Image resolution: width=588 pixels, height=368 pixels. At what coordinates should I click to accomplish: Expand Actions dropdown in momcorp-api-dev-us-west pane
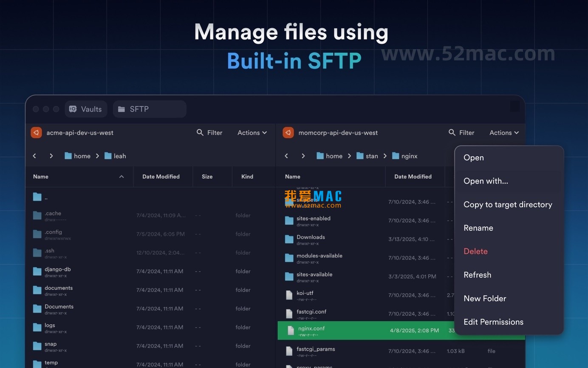click(x=504, y=133)
